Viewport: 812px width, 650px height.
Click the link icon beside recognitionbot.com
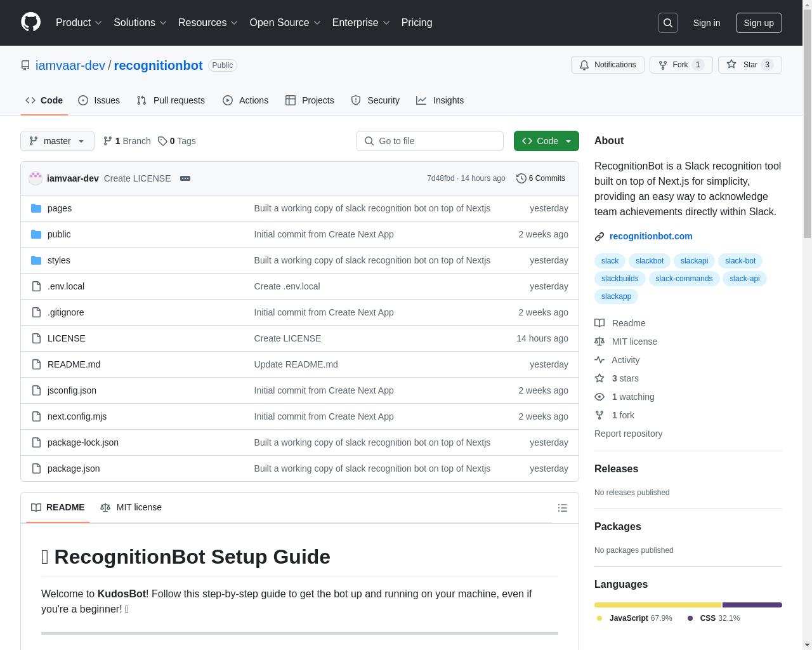(599, 237)
